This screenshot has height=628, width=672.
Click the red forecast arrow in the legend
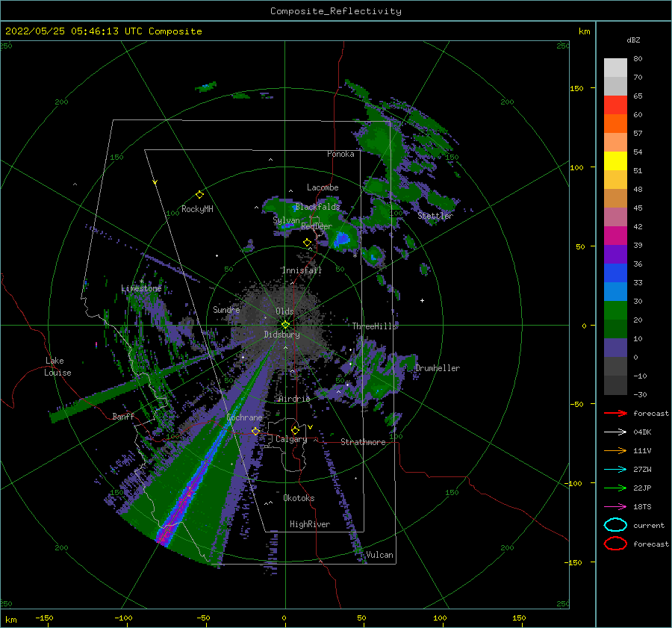615,413
